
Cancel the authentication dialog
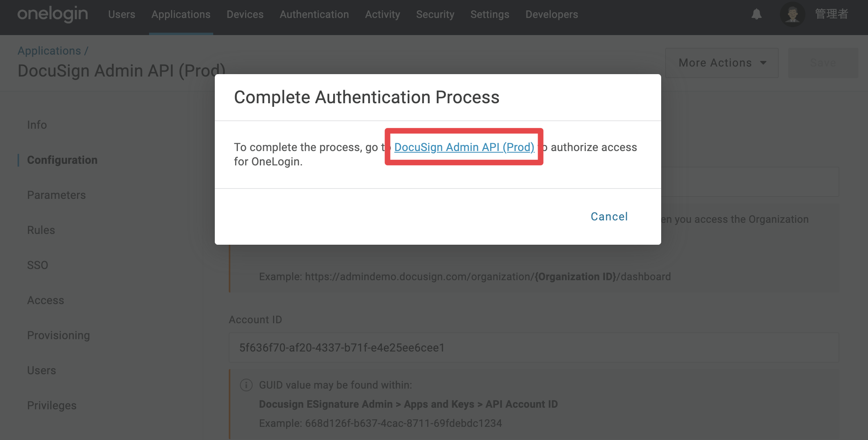[609, 216]
